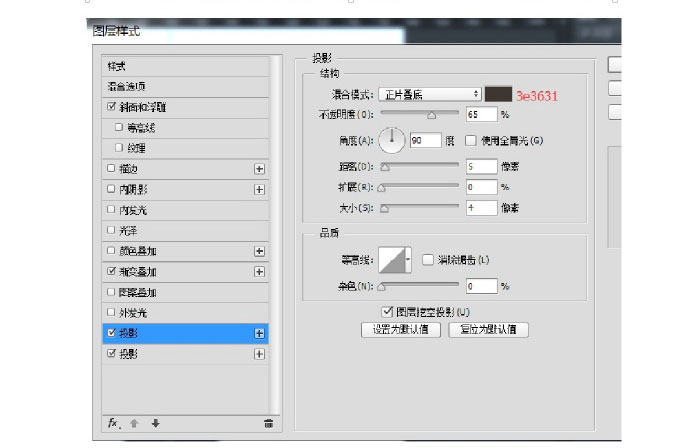Open the 外发光 settings row
This screenshot has height=448, width=690.
[x=185, y=313]
